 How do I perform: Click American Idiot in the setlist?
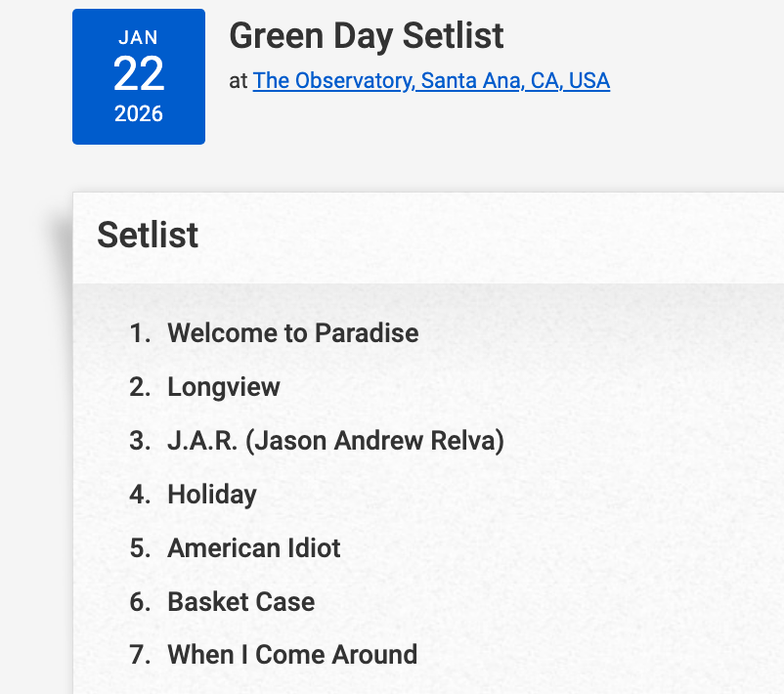point(254,547)
